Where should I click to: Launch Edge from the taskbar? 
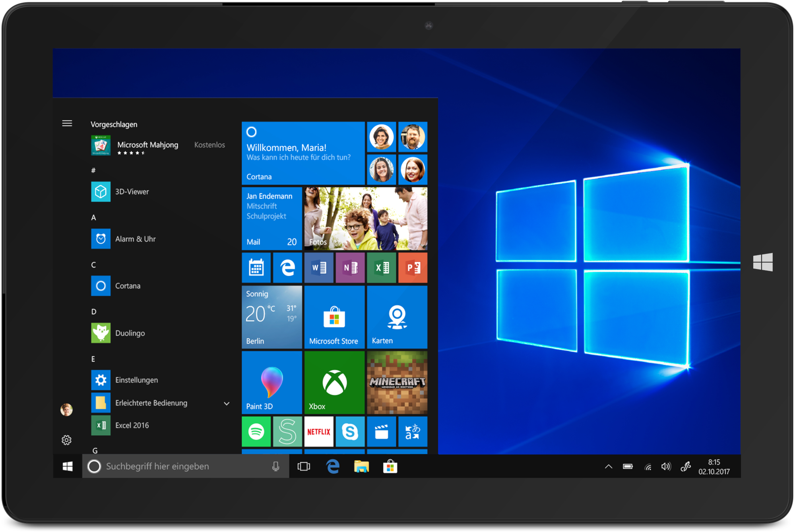(x=333, y=466)
